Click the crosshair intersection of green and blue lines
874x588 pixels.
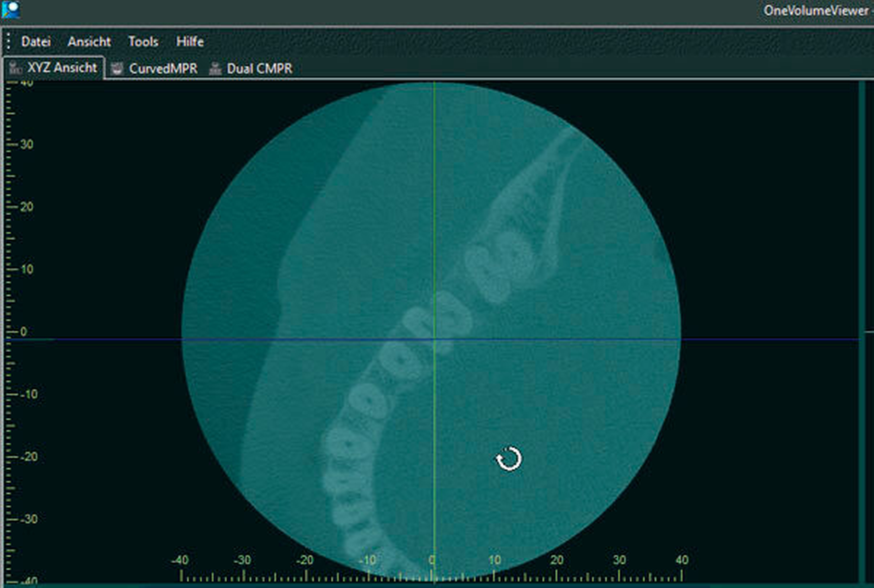[434, 339]
